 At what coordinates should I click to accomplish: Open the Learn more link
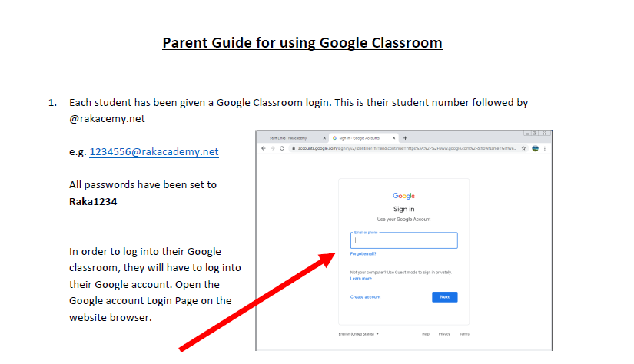(x=361, y=279)
